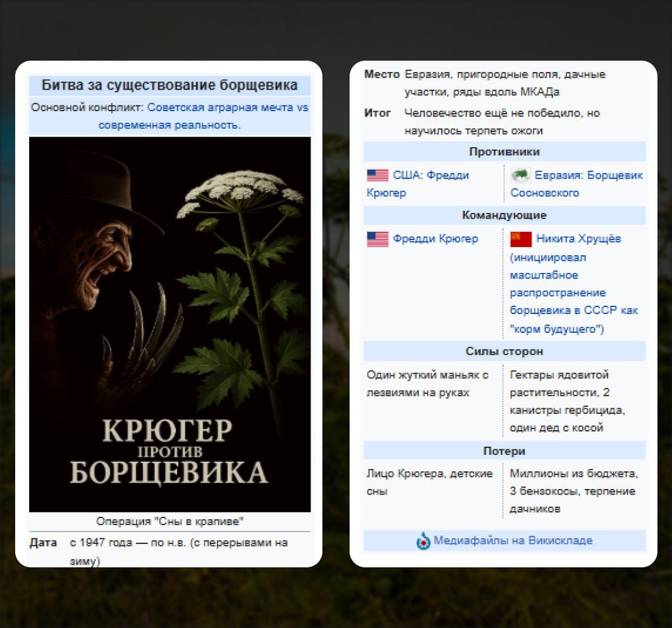The height and width of the screenshot is (628, 672).
Task: Click the text 'Миллионы из бюджета, 3 бензокосы'
Action: tap(573, 482)
